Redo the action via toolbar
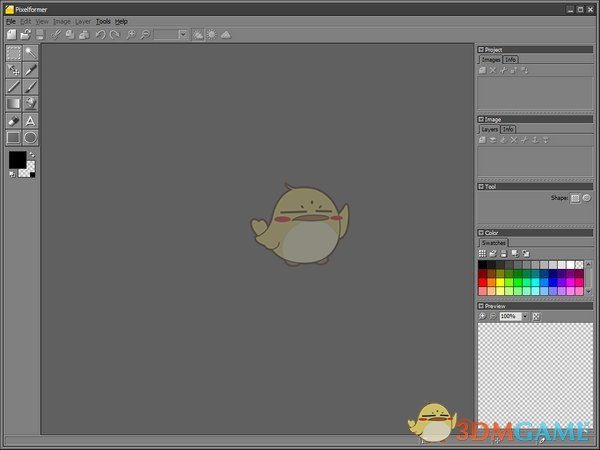Screen dimensions: 600x450 pyautogui.click(x=114, y=35)
